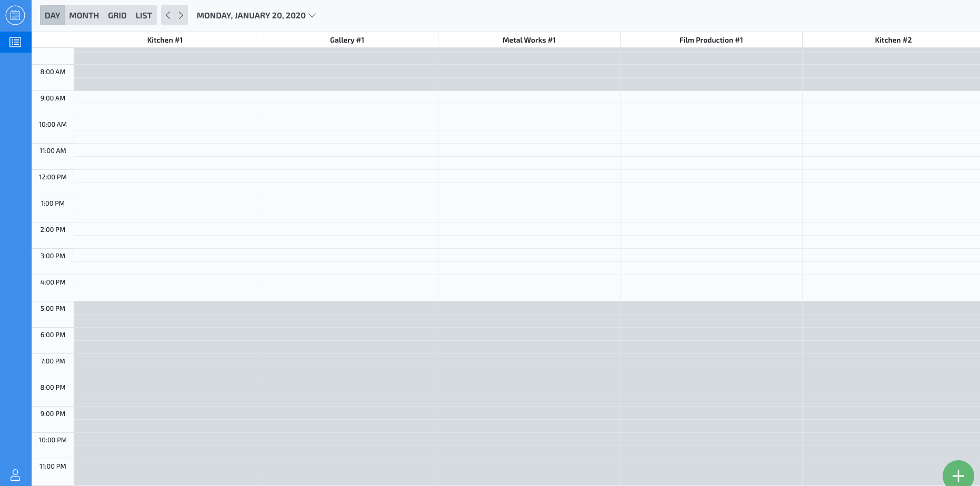Open the Kitchen #2 resource header

coord(893,39)
